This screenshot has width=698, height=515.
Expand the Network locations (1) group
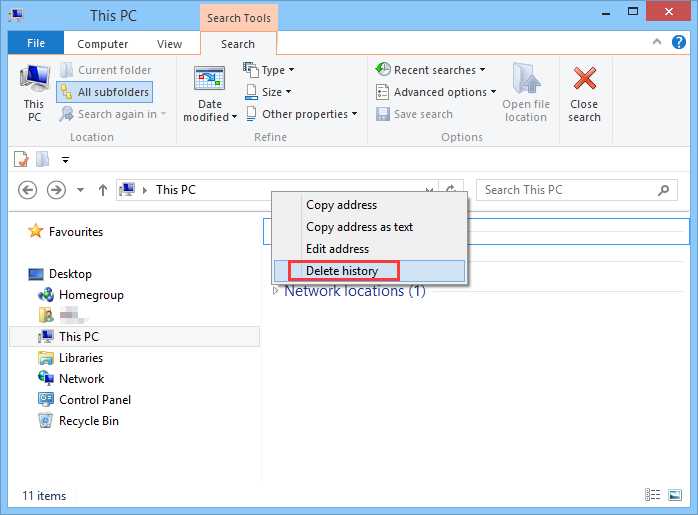[x=276, y=291]
